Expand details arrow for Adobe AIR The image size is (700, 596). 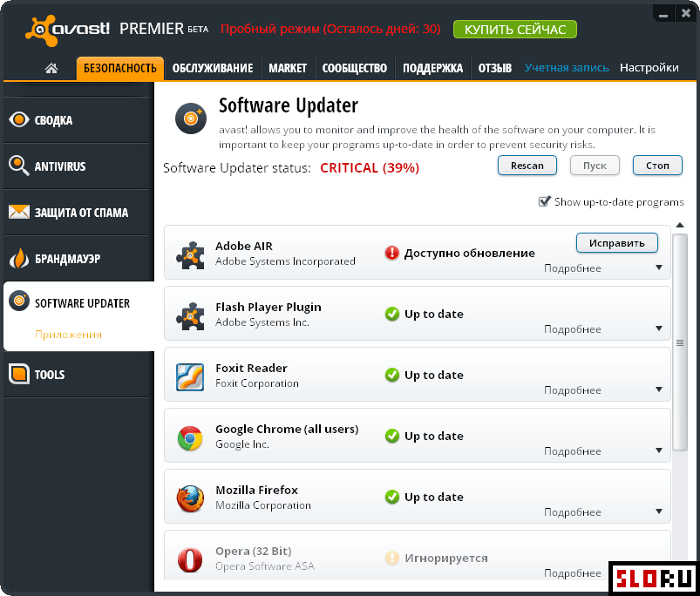coord(659,268)
